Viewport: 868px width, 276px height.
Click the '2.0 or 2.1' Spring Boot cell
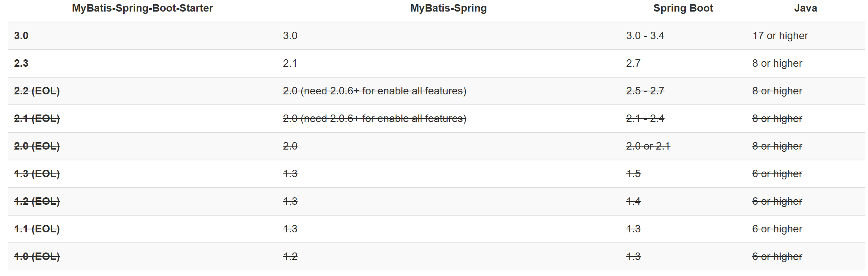coord(648,146)
